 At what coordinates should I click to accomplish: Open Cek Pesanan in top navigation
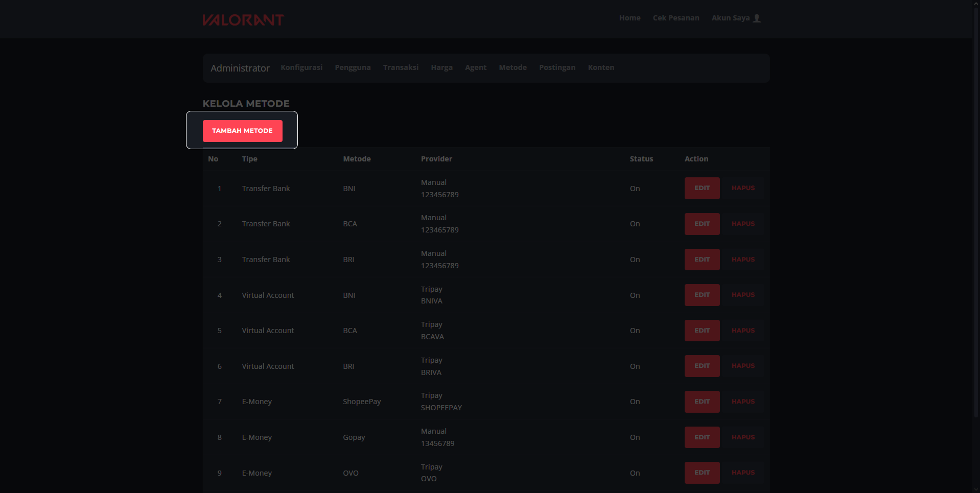[676, 18]
